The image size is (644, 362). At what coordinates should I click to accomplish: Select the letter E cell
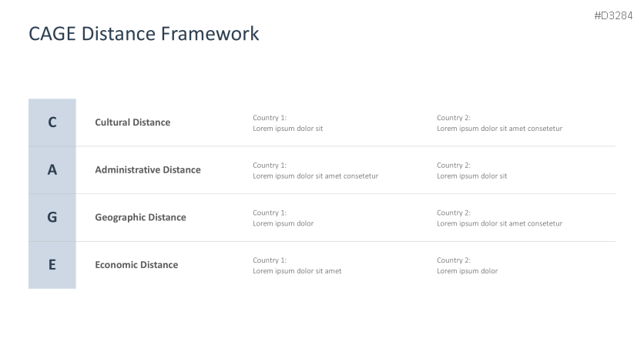[52, 265]
